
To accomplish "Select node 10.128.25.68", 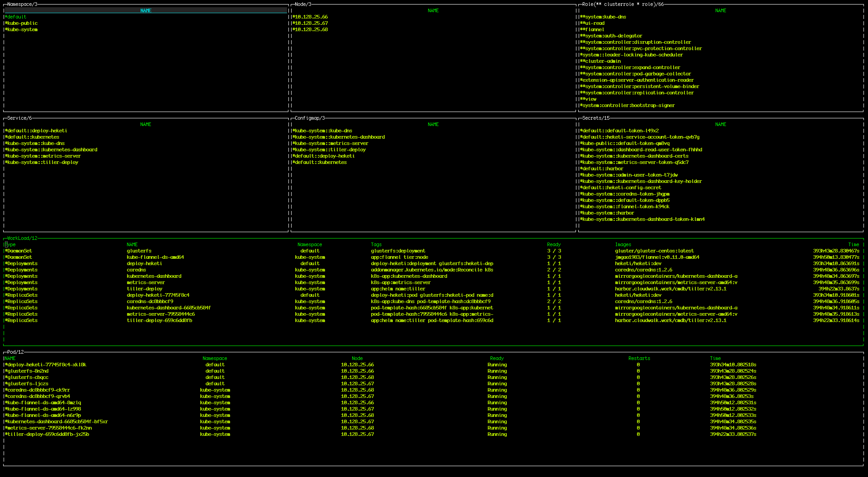I will [x=311, y=30].
